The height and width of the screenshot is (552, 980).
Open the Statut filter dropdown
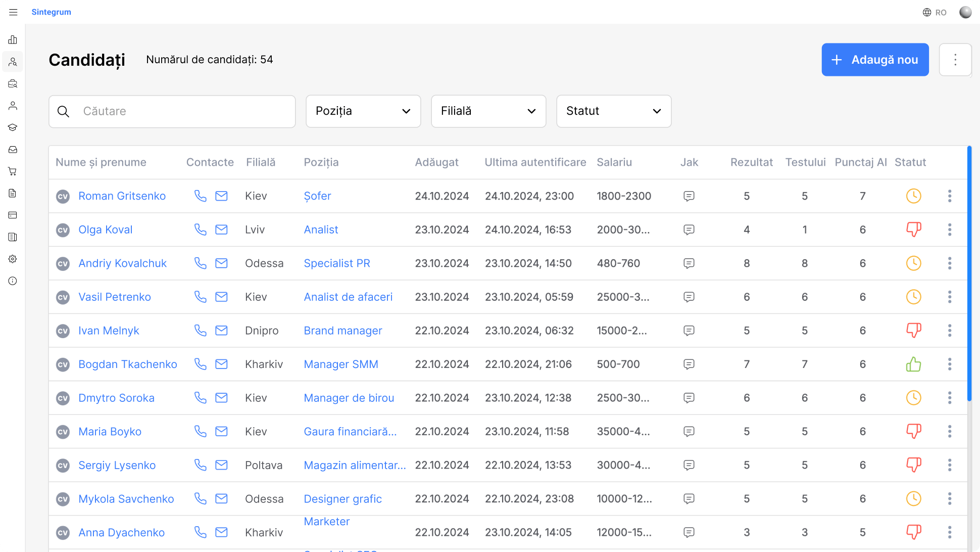(x=613, y=111)
